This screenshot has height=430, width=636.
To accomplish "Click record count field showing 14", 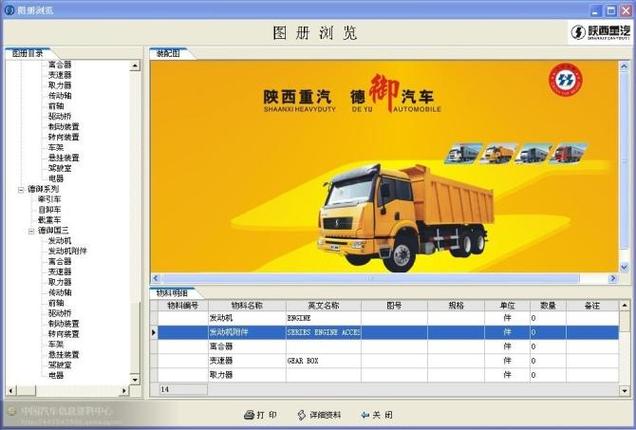I will click(x=183, y=389).
